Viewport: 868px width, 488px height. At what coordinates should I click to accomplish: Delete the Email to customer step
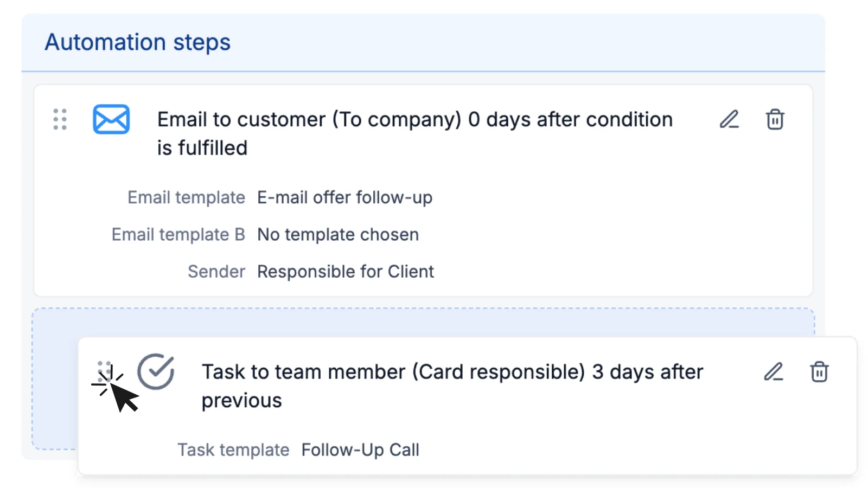pyautogui.click(x=775, y=119)
